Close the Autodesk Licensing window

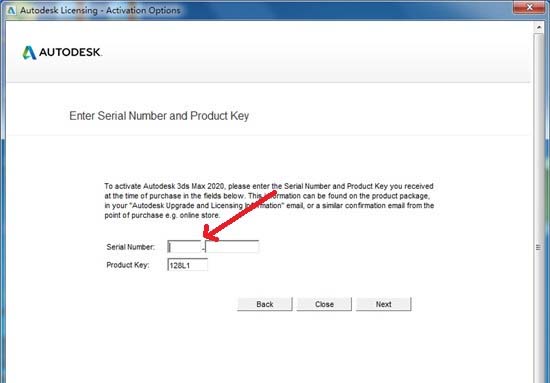(x=530, y=7)
